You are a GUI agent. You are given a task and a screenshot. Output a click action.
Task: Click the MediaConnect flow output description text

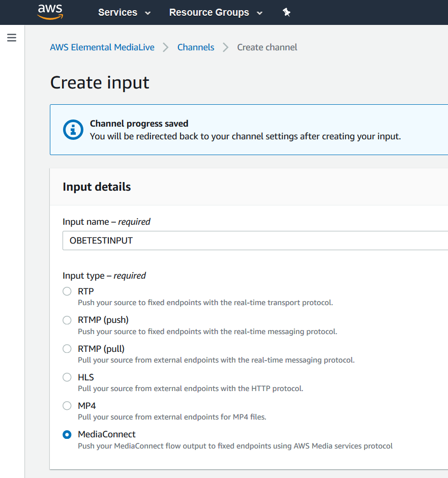[x=235, y=446]
